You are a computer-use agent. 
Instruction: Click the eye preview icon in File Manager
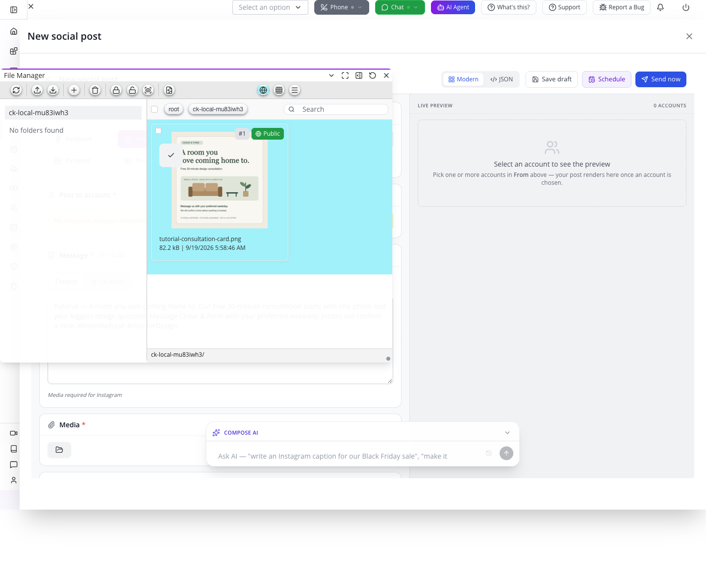click(148, 90)
